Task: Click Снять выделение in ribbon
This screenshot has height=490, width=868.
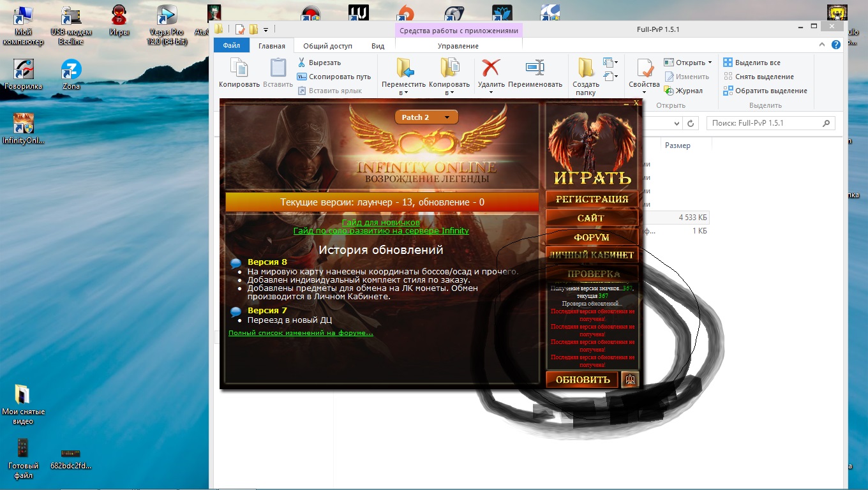Action: pos(758,77)
